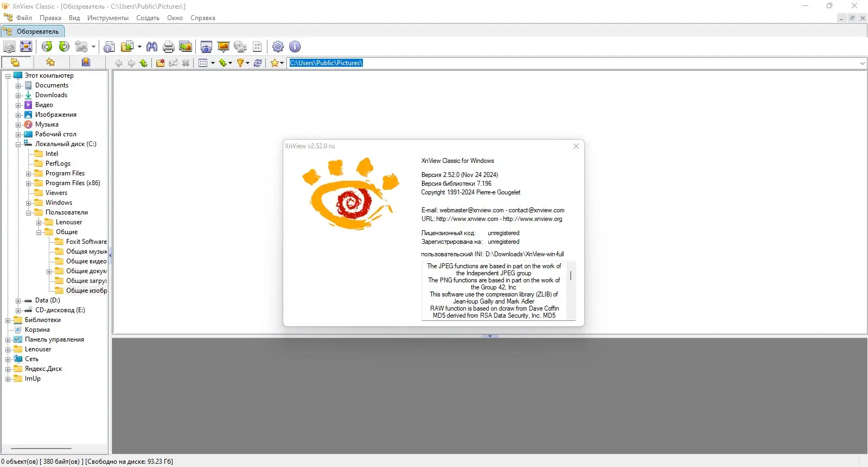Open the Вид menu
868x467 pixels.
74,18
